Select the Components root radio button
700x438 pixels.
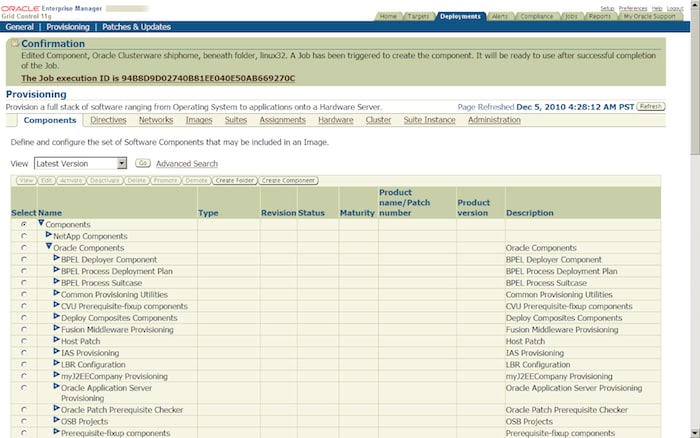point(24,224)
